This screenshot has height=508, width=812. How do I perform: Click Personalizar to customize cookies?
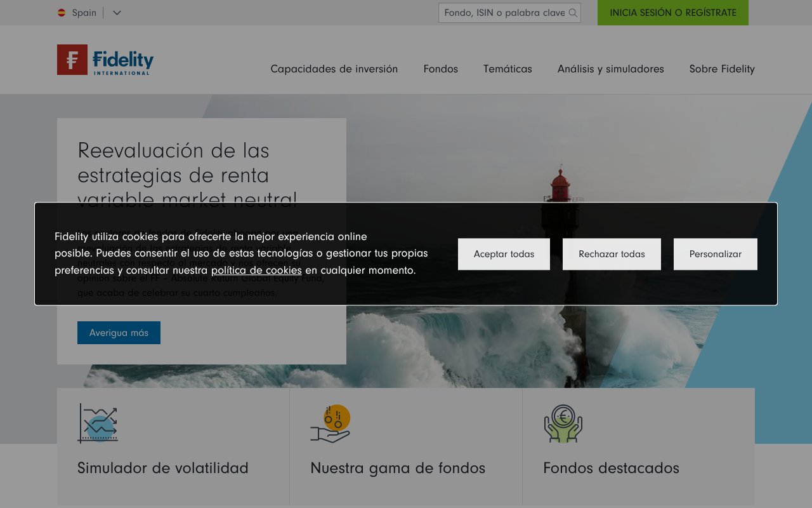pos(716,253)
